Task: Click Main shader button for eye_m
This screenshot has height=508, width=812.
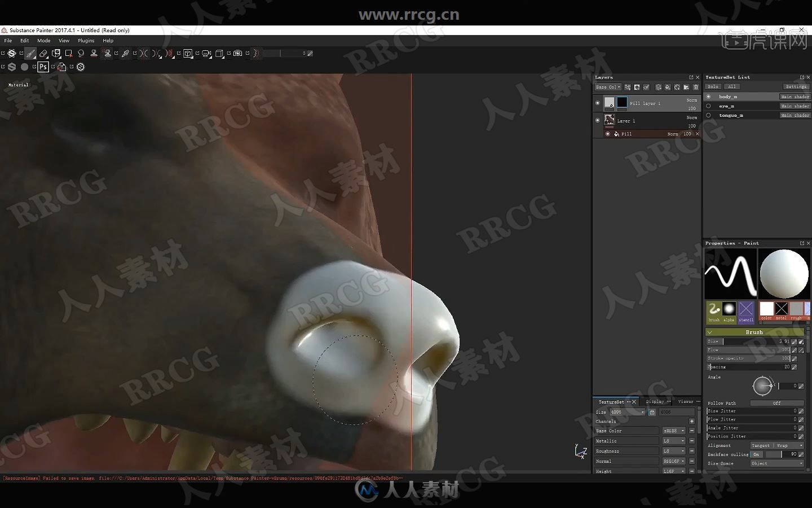Action: 795,106
